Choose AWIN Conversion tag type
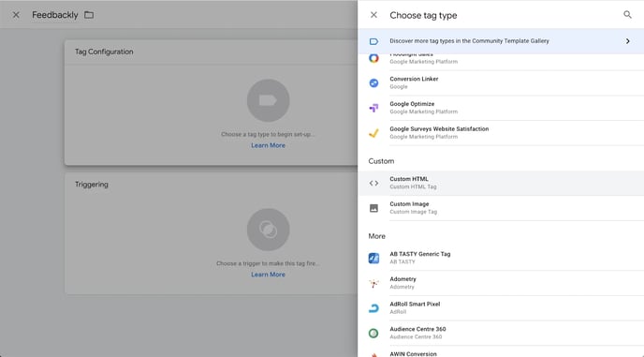Image resolution: width=644 pixels, height=357 pixels. click(501, 351)
